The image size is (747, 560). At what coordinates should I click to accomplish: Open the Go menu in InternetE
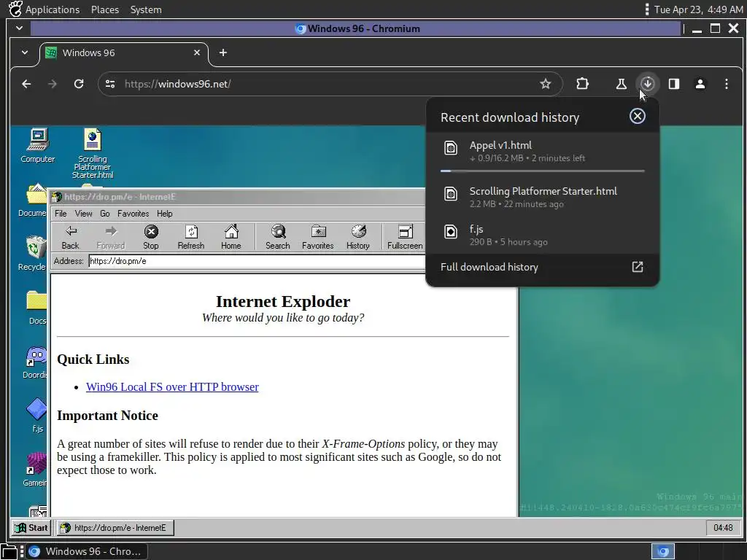click(x=105, y=214)
